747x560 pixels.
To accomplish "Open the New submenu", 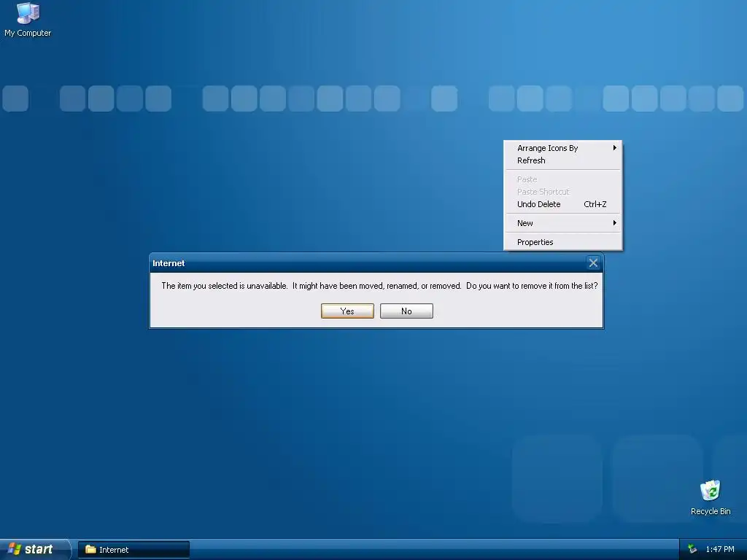I will (x=563, y=223).
